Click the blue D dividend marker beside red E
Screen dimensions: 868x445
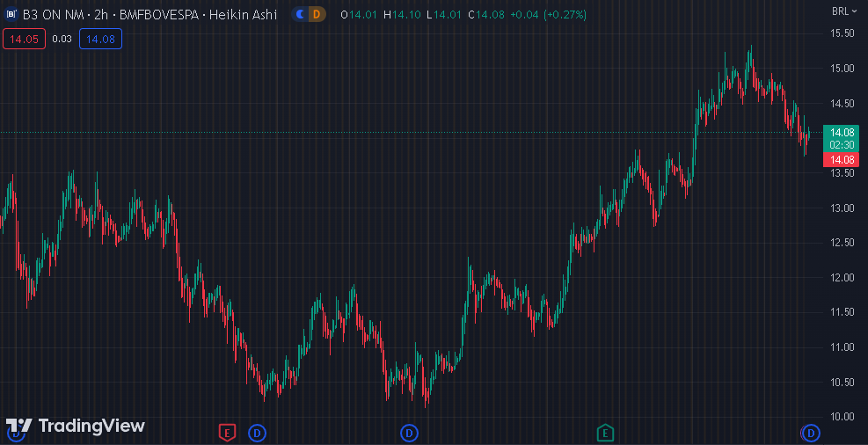pos(257,432)
